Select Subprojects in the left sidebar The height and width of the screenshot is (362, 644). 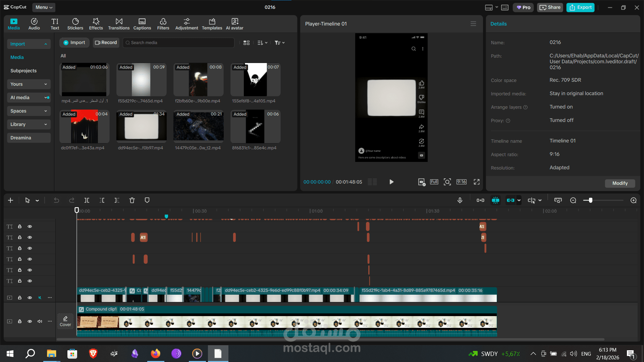pos(23,71)
